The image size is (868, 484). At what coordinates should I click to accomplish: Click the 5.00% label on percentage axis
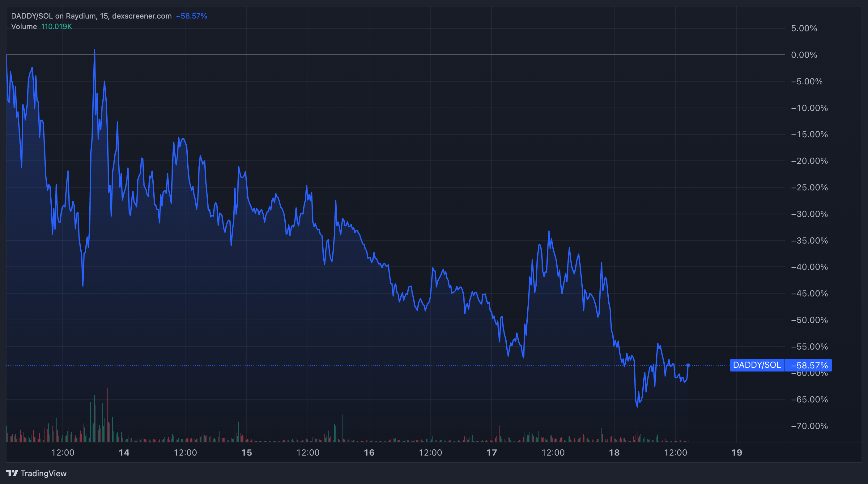coord(804,28)
